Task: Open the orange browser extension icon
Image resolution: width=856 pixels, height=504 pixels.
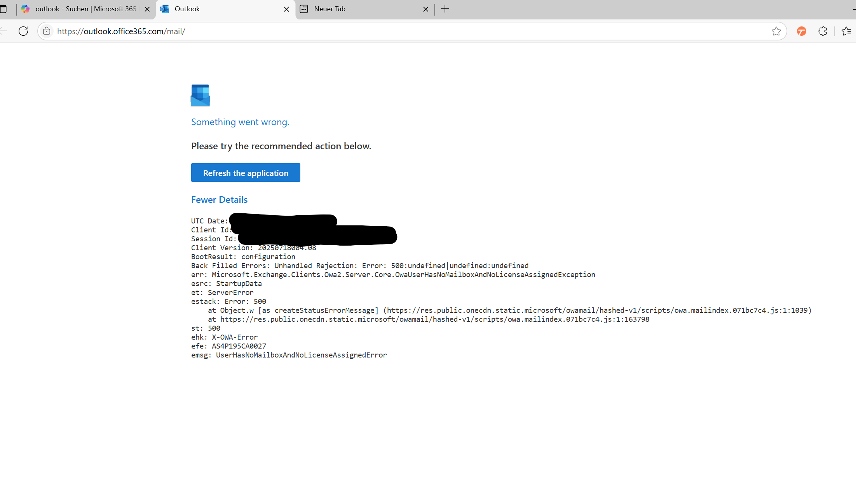Action: coord(801,31)
